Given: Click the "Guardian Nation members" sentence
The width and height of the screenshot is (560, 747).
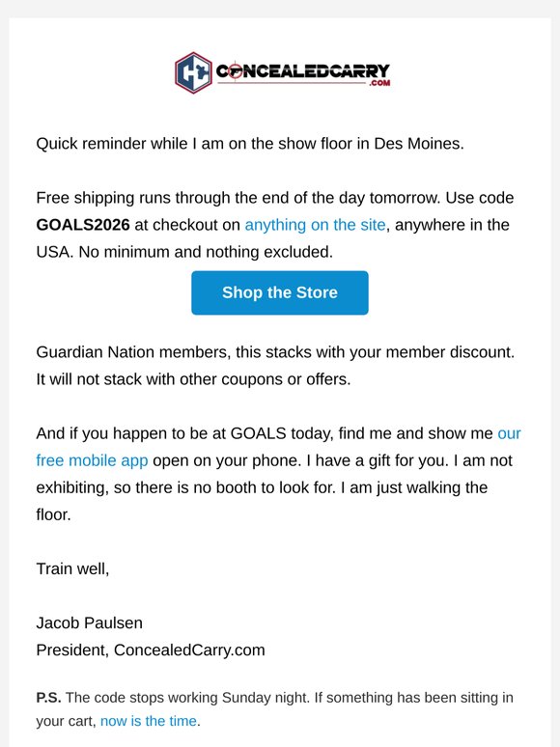Looking at the screenshot, I should [275, 352].
